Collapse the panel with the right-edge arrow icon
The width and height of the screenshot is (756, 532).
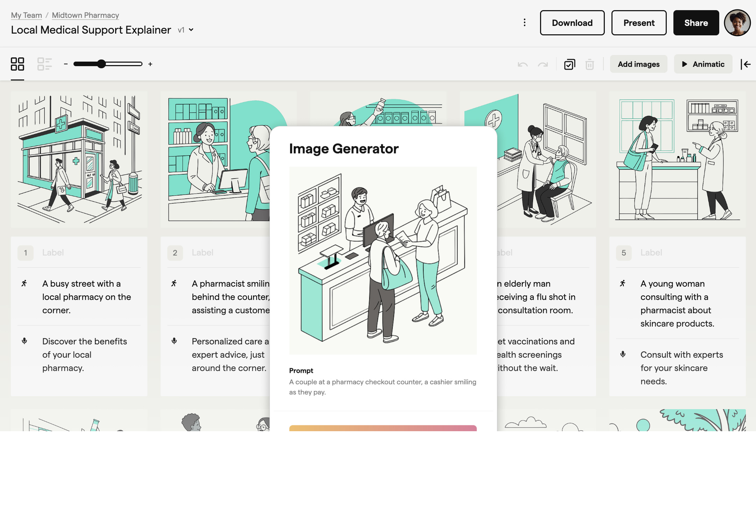(747, 64)
